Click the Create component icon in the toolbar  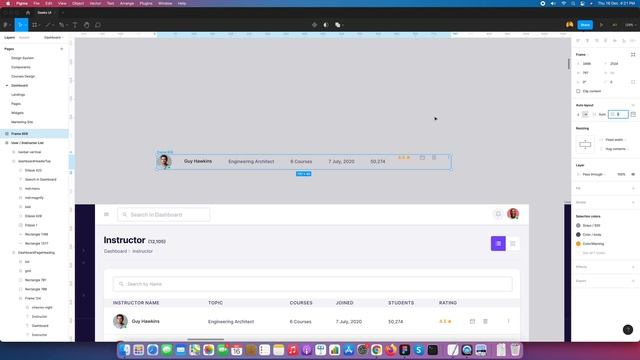click(x=314, y=25)
